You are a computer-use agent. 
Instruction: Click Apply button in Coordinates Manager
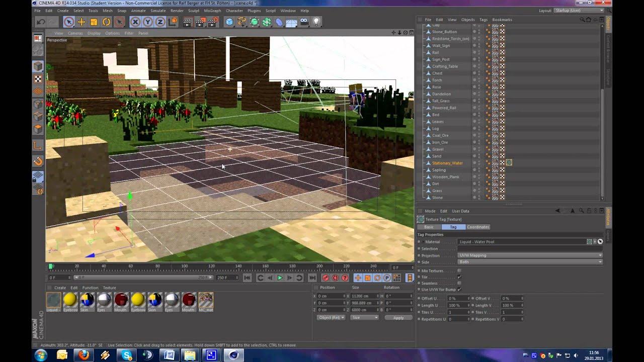click(398, 318)
